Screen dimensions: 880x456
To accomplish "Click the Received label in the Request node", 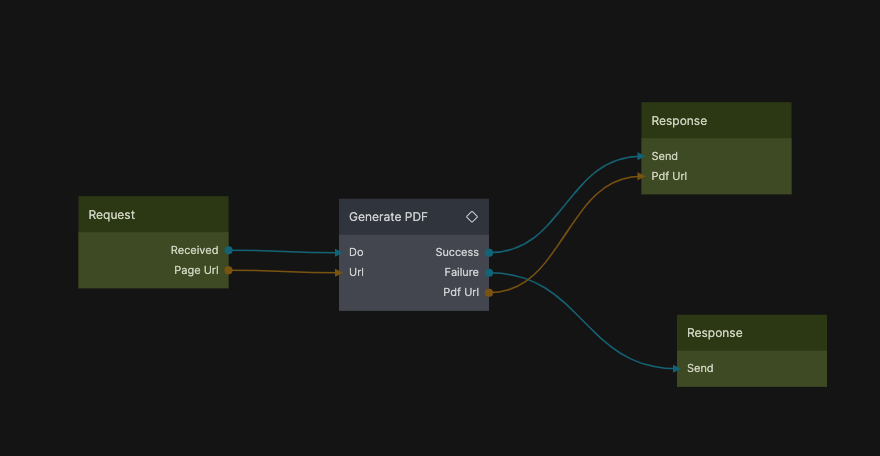I will [194, 250].
